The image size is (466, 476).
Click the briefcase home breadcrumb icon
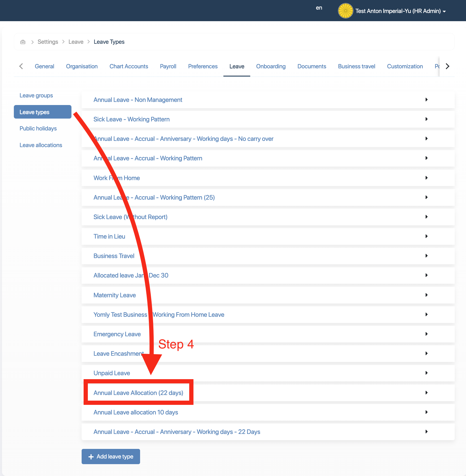[23, 42]
